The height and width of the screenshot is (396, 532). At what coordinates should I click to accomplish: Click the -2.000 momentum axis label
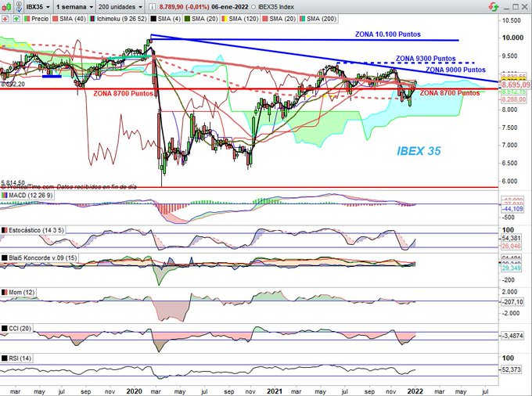point(509,313)
